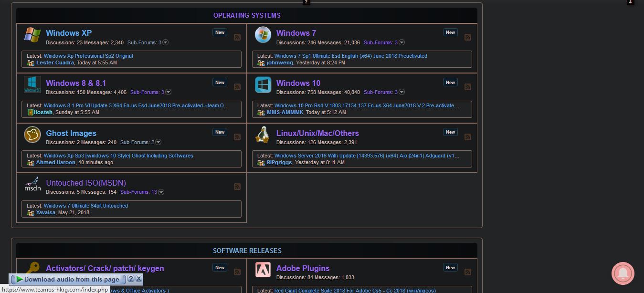Click the Windows 10 forum logo
Viewport: 644px width, 293px height.
(263, 84)
